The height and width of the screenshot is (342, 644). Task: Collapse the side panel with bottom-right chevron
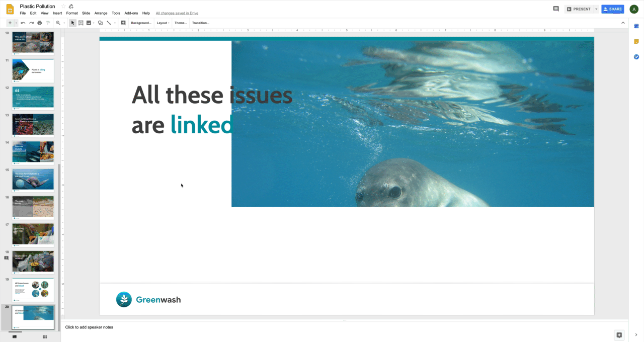[x=636, y=335]
